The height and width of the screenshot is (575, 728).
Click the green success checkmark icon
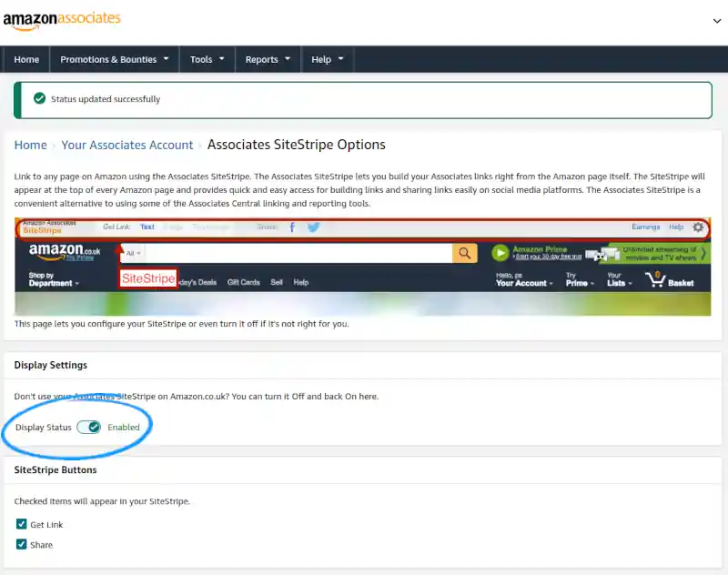(x=39, y=98)
